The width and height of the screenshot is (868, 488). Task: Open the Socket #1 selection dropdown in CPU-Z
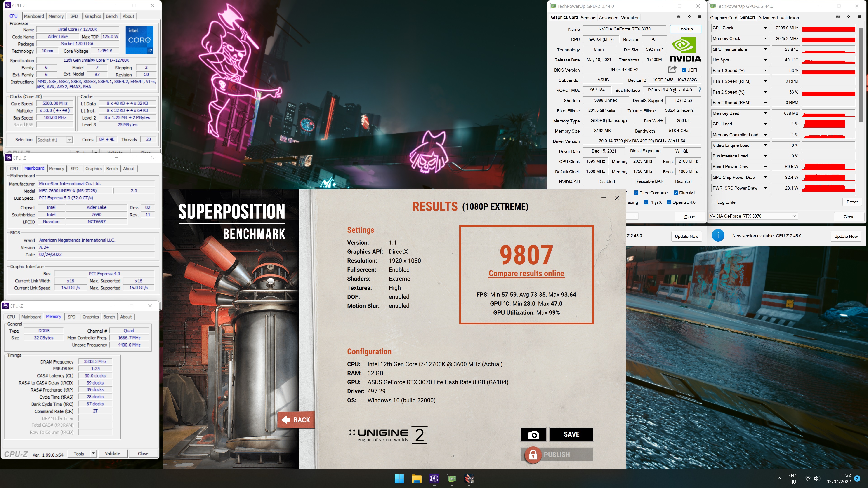tap(54, 140)
